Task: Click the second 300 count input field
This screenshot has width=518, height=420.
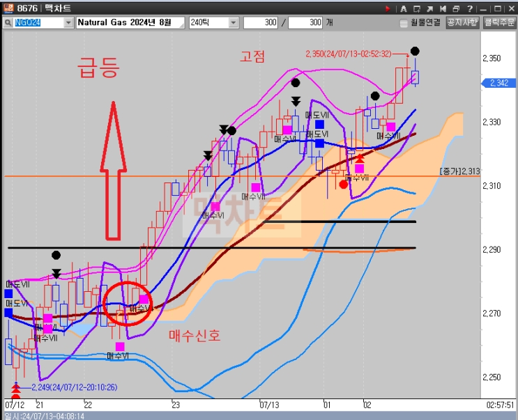Action: pos(305,22)
